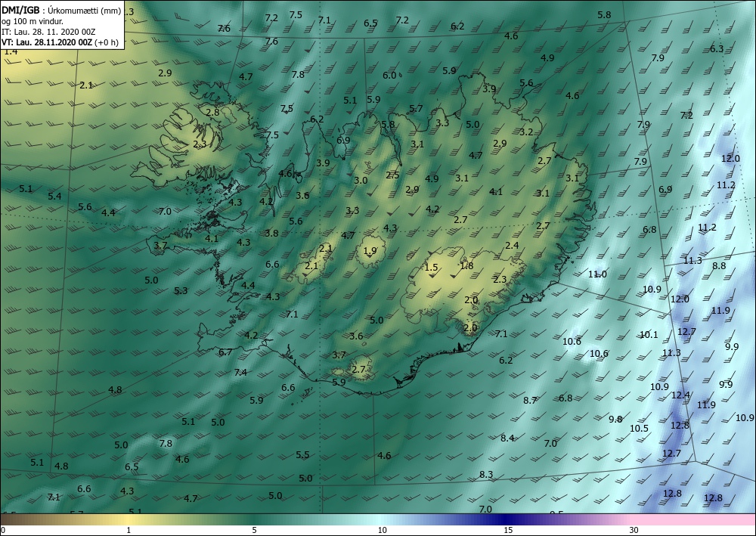The image size is (756, 536).
Task: Click the 1.5 value on the map
Action: click(431, 268)
